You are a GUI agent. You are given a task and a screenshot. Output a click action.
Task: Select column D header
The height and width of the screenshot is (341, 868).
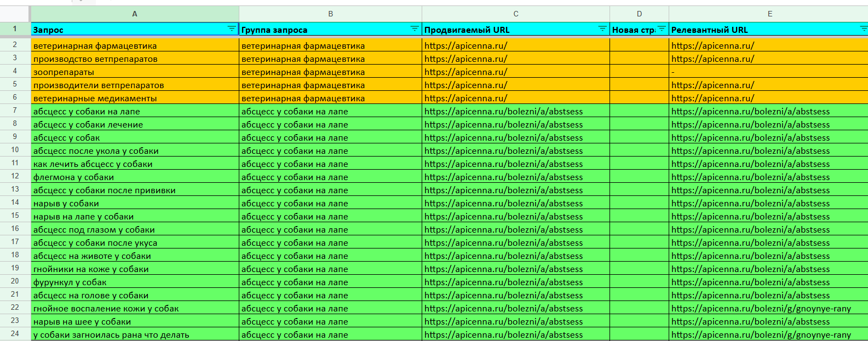(x=640, y=14)
